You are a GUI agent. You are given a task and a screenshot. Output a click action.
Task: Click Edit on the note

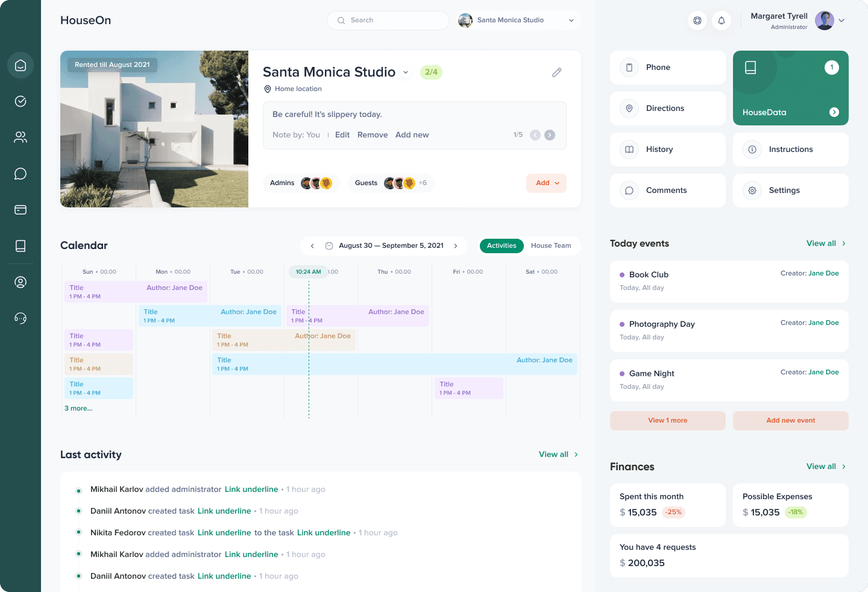[342, 135]
